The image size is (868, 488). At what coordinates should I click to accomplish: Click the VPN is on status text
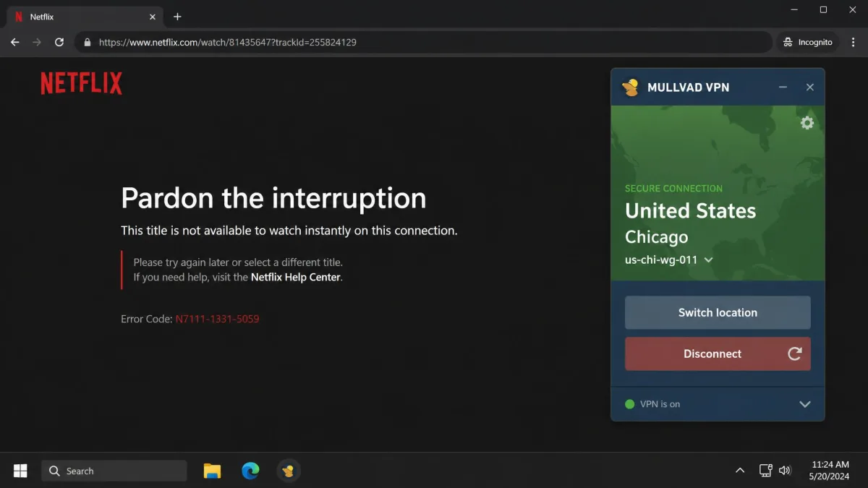(x=660, y=404)
